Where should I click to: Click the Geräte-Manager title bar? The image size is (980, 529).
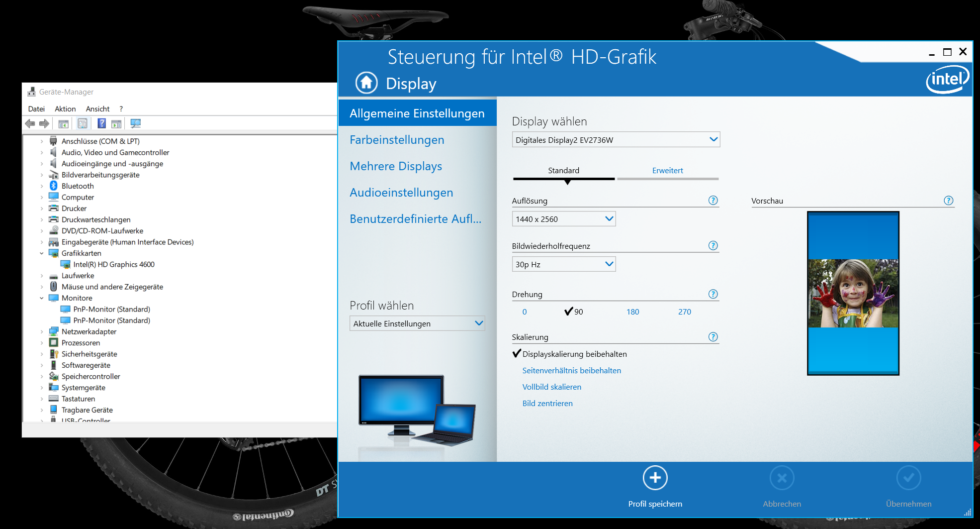pos(179,92)
